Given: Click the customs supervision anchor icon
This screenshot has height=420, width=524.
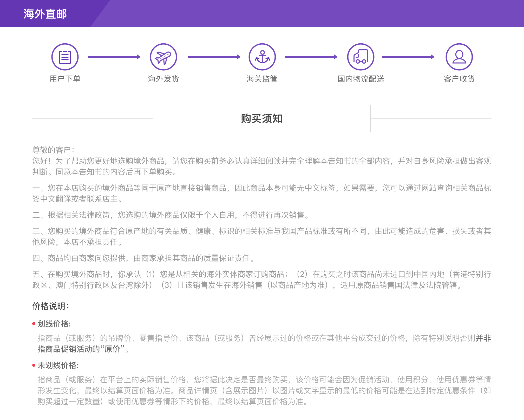Looking at the screenshot, I should point(262,57).
